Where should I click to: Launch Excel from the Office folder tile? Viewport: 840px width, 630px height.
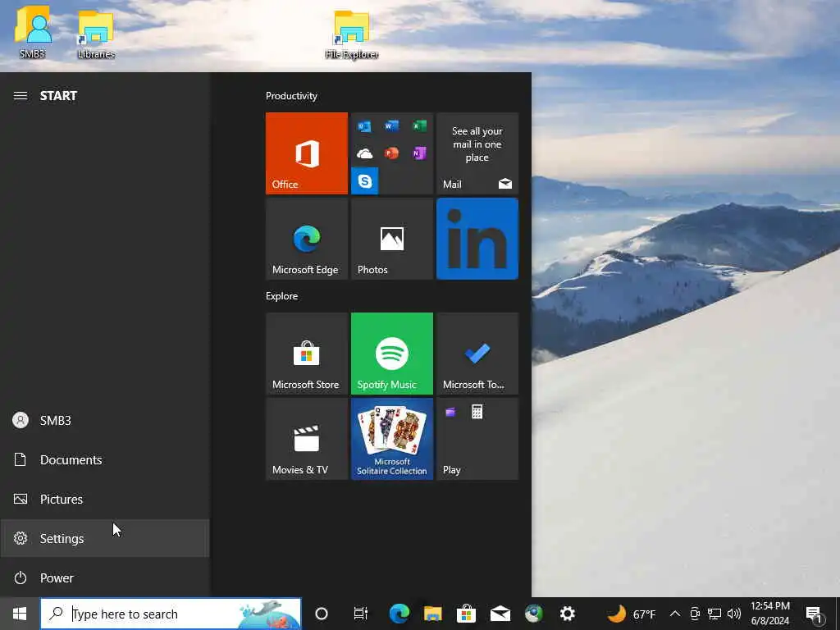(419, 126)
